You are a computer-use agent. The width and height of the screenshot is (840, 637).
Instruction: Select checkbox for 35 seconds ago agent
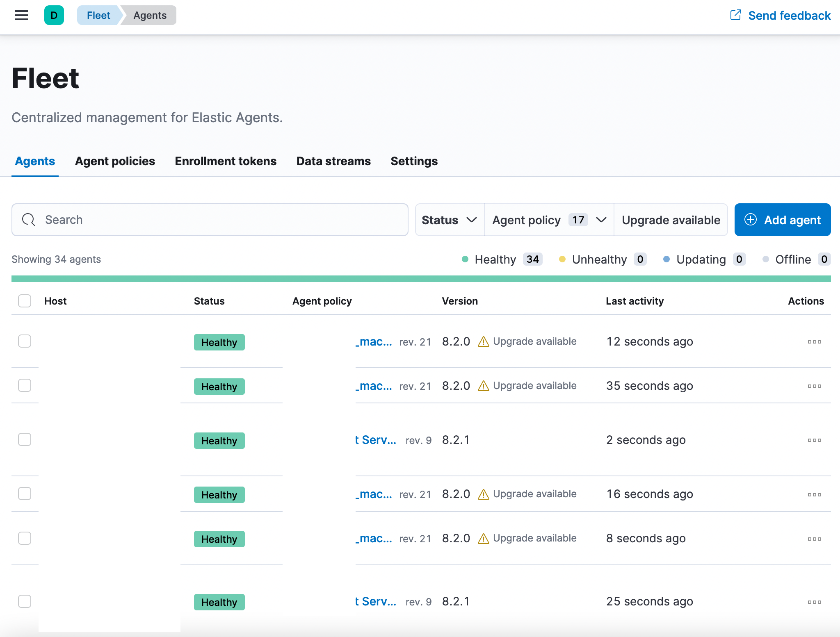25,385
